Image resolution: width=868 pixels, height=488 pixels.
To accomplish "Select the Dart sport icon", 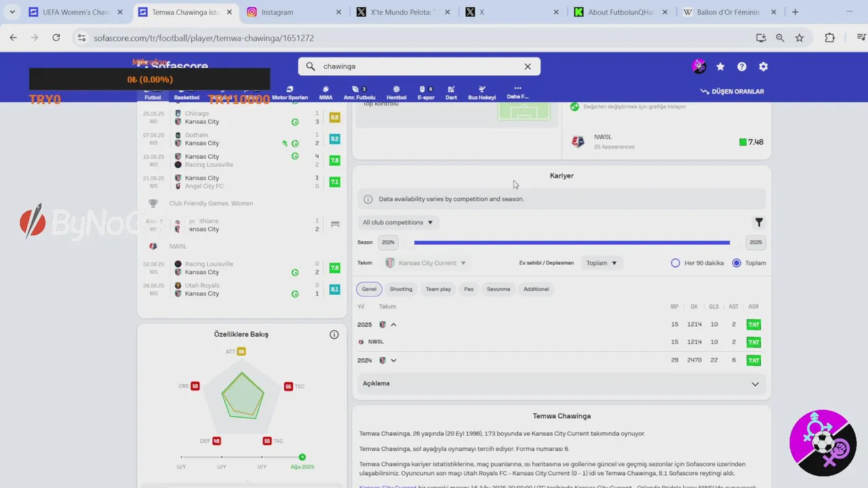I will click(x=451, y=93).
